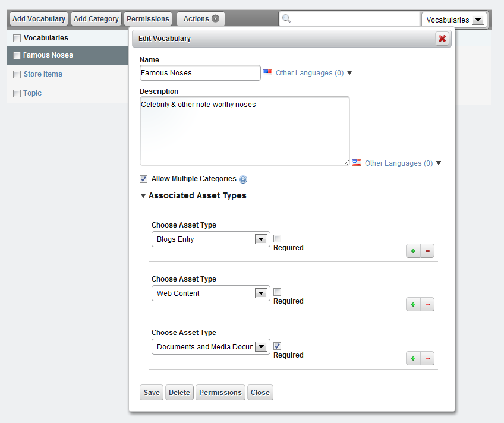Open the Store Items vocabulary
The height and width of the screenshot is (423, 504).
coord(43,74)
